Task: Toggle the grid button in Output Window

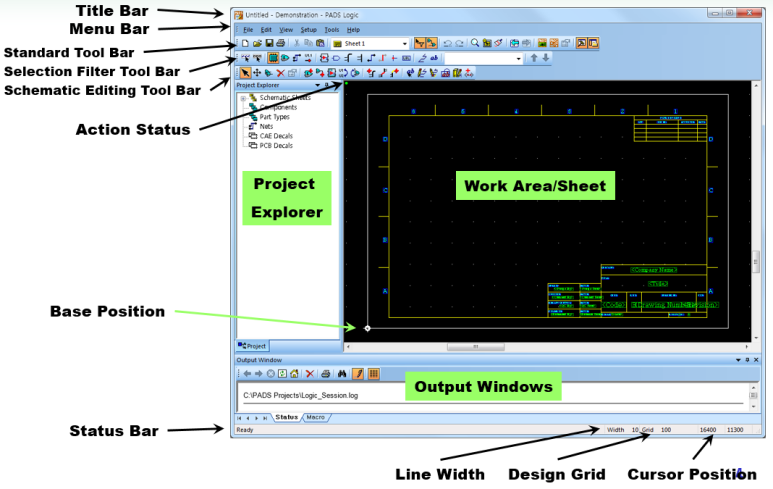Action: [x=374, y=374]
